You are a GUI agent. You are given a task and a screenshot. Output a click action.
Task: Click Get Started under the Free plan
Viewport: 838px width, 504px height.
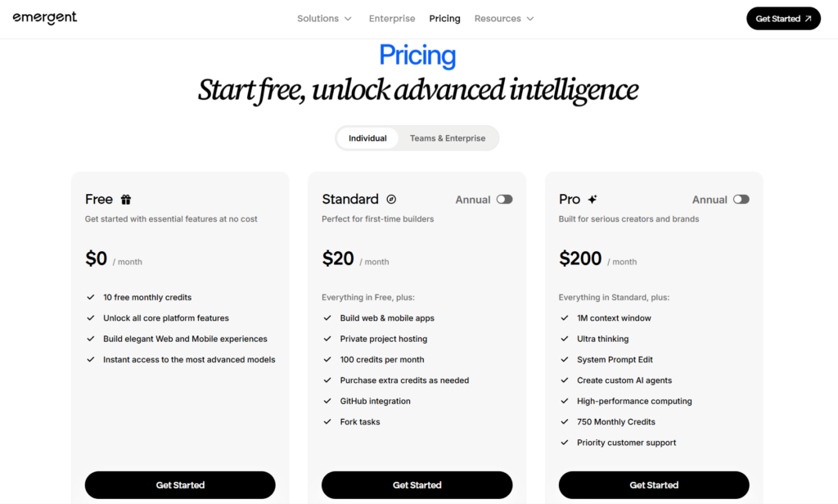pos(179,484)
